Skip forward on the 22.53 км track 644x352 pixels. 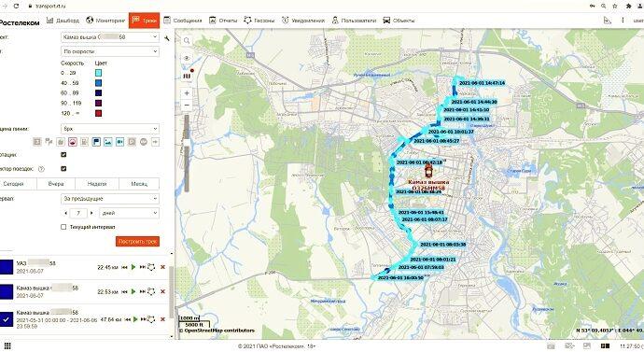[142, 291]
